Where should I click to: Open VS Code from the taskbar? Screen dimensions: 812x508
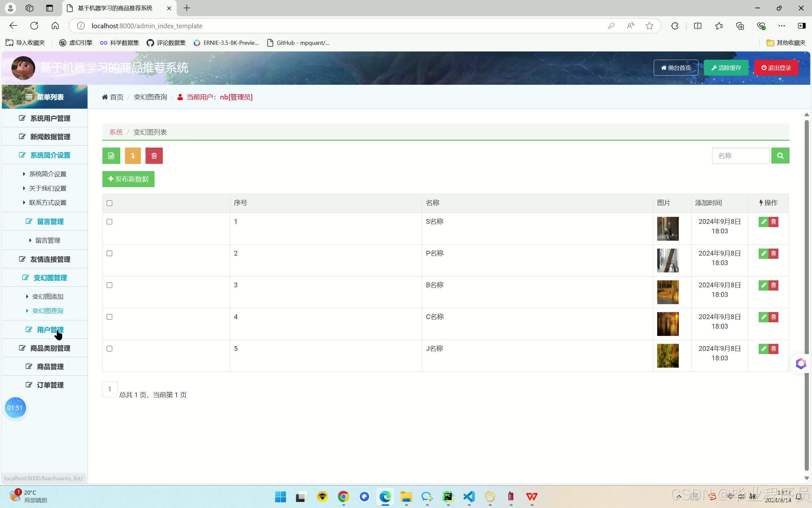pos(469,497)
